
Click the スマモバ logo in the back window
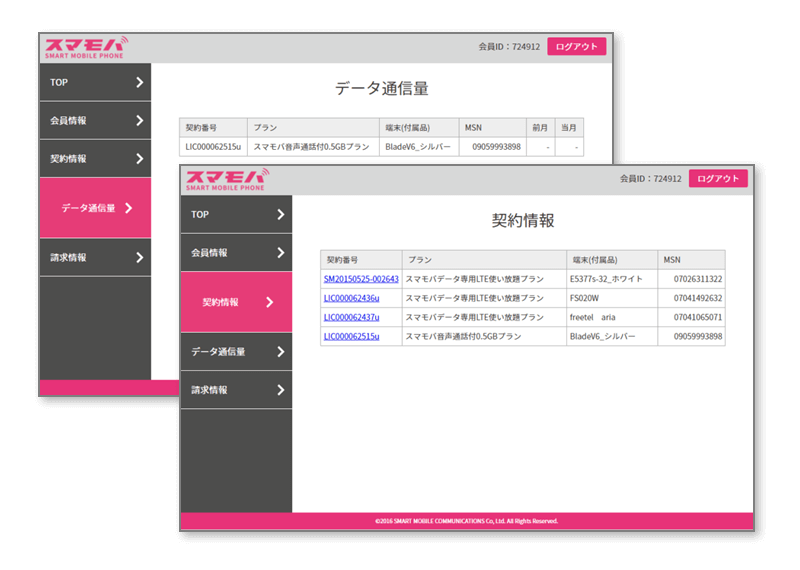[86, 47]
